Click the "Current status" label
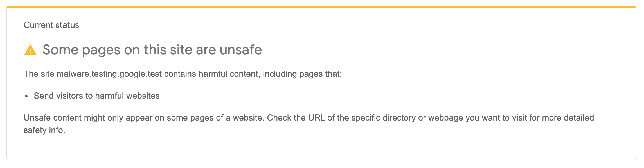 pos(51,25)
